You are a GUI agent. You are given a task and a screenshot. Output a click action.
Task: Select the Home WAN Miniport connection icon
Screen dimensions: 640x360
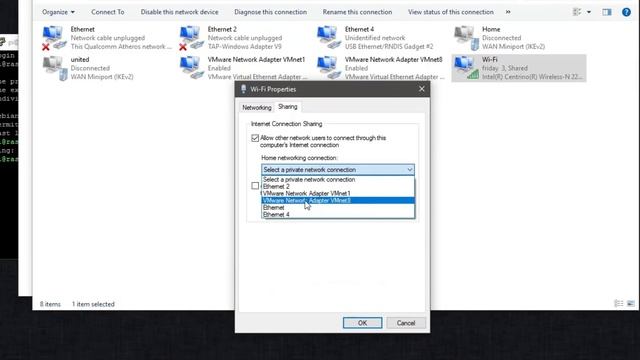[466, 38]
